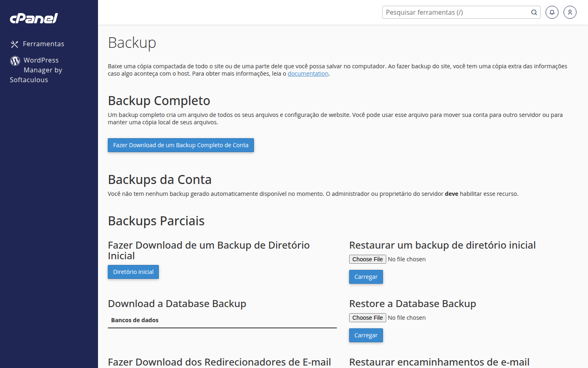Click Carregar under Restore a Database Backup

[x=366, y=335]
